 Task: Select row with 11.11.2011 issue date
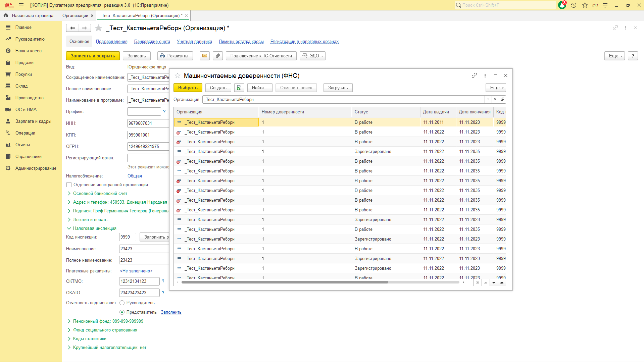[340, 122]
